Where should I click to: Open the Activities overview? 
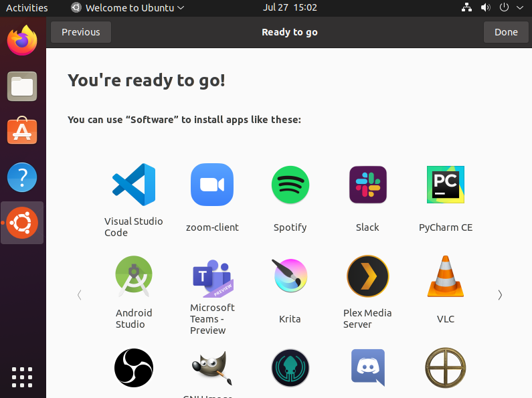27,7
